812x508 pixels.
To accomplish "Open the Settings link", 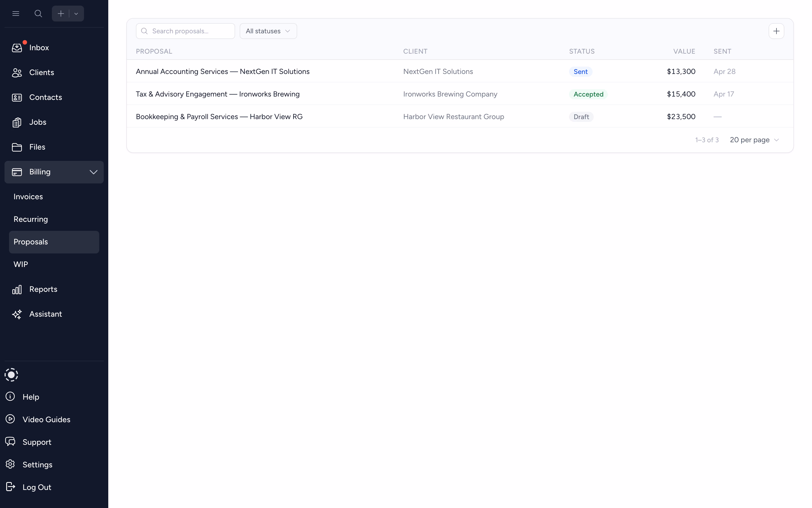I will coord(37,465).
